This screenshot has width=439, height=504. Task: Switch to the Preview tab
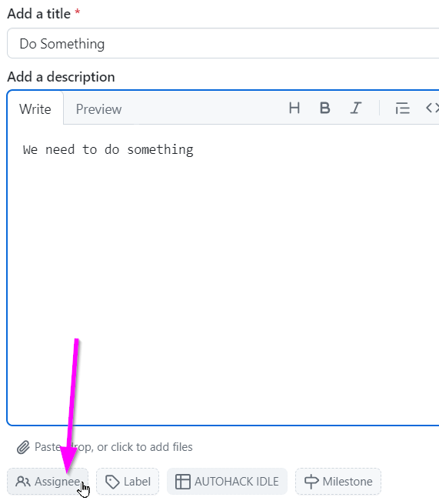(x=98, y=109)
